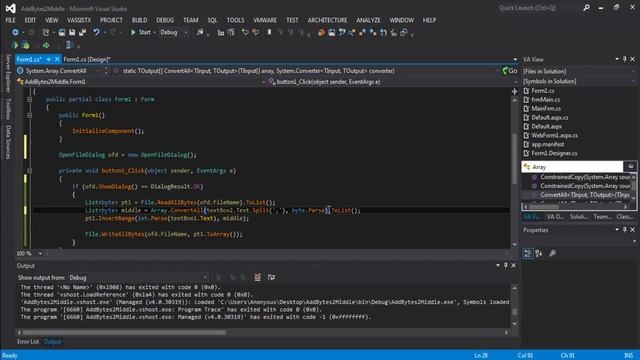
Task: Click the code editor vertical scrollbar thumb
Action: coord(514,158)
